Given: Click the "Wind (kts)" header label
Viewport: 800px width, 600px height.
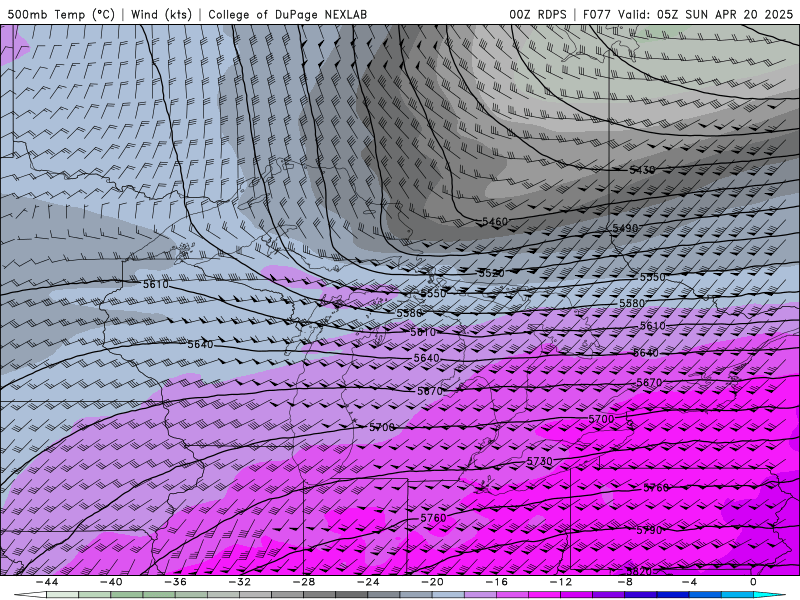Looking at the screenshot, I should click(x=161, y=14).
